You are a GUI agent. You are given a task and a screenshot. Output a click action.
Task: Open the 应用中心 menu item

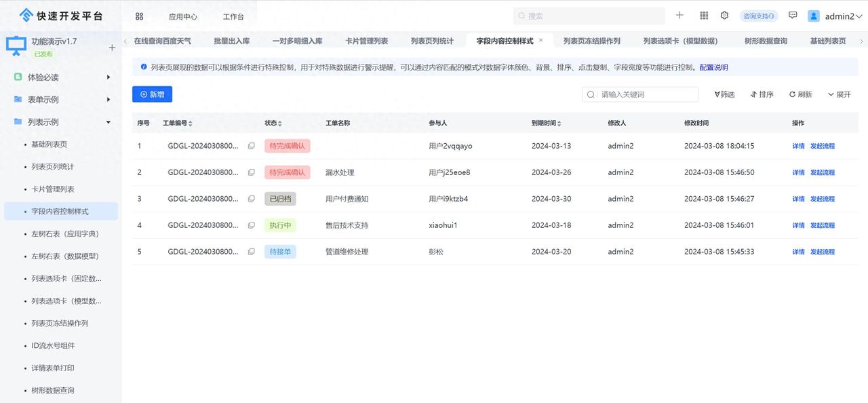click(x=182, y=15)
